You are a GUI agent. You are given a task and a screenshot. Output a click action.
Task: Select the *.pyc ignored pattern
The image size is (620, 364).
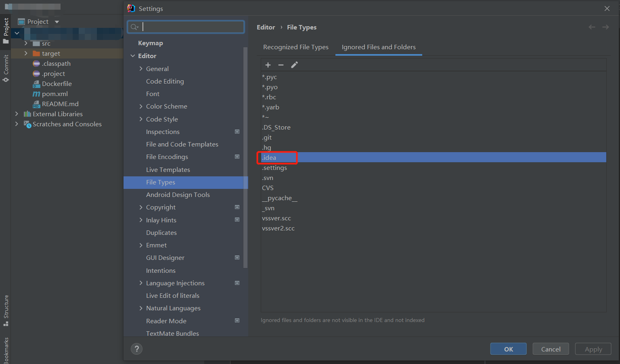(x=434, y=77)
